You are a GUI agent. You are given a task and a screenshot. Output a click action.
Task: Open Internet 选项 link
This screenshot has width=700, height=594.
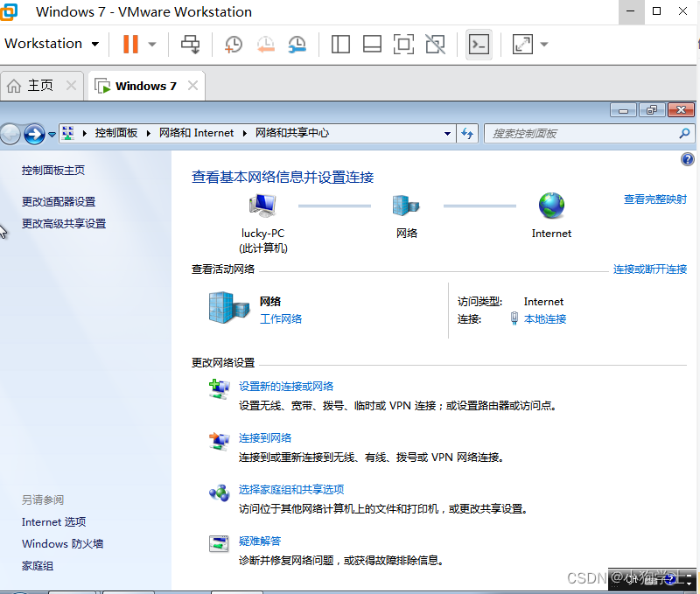[53, 522]
